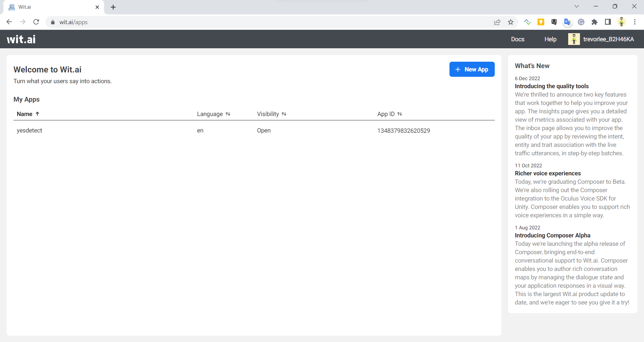This screenshot has width=644, height=342.
Task: Share the page using the share icon
Action: click(497, 22)
